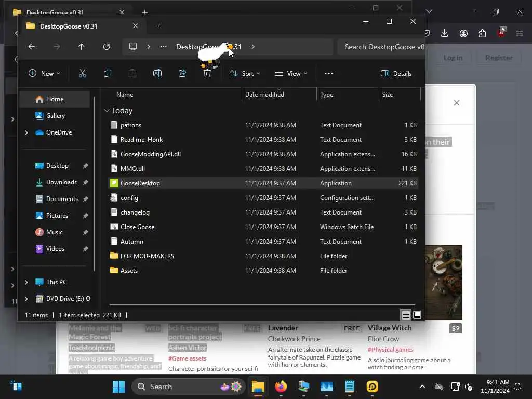This screenshot has width=532, height=399.
Task: Open the Village Witch game link
Action: (390, 328)
